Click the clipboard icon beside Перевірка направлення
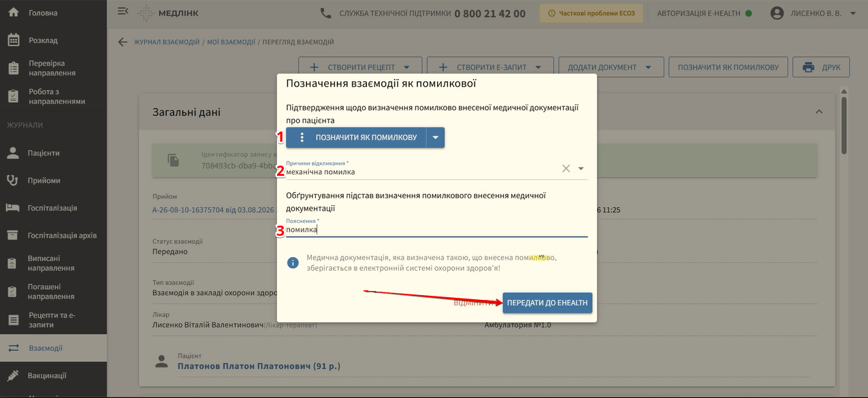Image resolution: width=868 pixels, height=398 pixels. pyautogui.click(x=13, y=68)
